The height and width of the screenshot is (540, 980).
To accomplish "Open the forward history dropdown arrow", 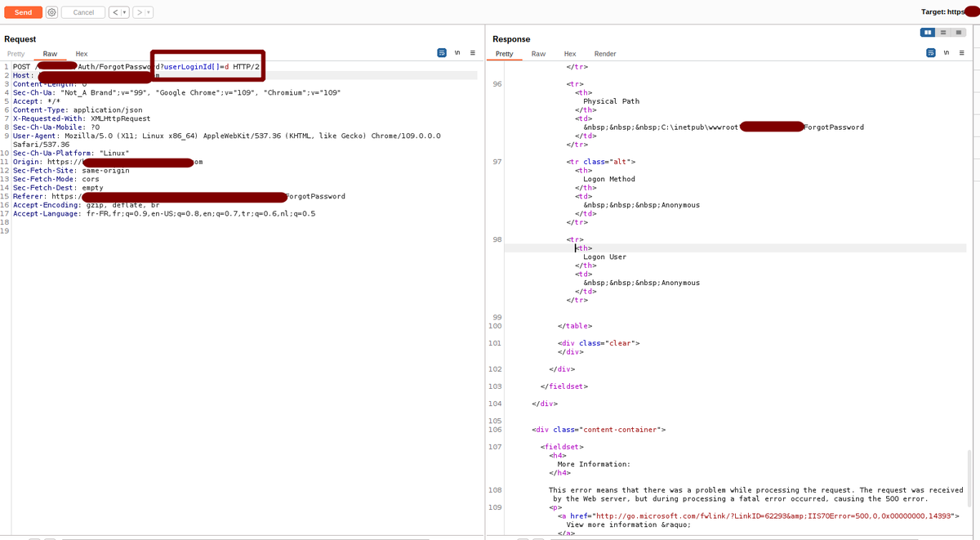I will tap(149, 12).
